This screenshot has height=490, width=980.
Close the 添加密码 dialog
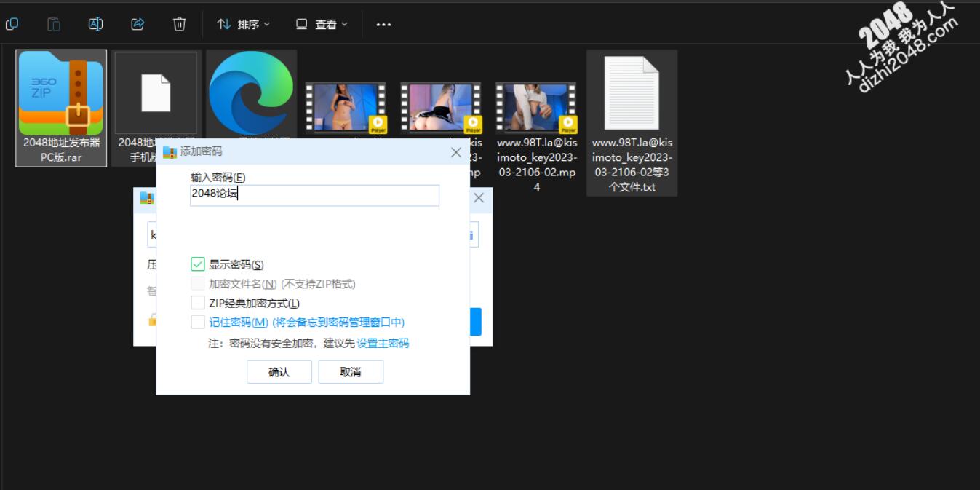coord(456,152)
